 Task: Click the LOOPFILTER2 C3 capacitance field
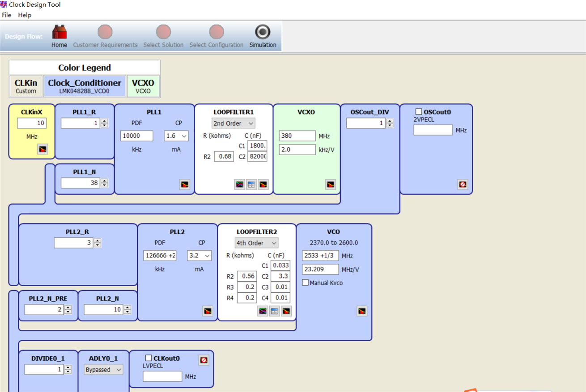coord(280,287)
